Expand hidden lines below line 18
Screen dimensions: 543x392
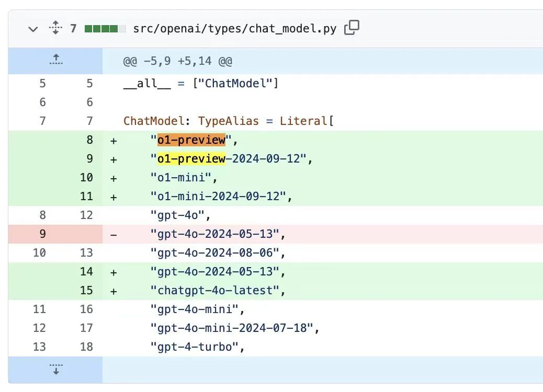point(55,369)
